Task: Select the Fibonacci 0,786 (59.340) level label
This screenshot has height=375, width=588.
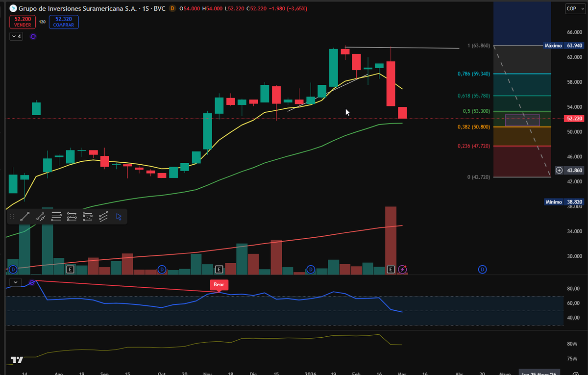Action: coord(473,74)
